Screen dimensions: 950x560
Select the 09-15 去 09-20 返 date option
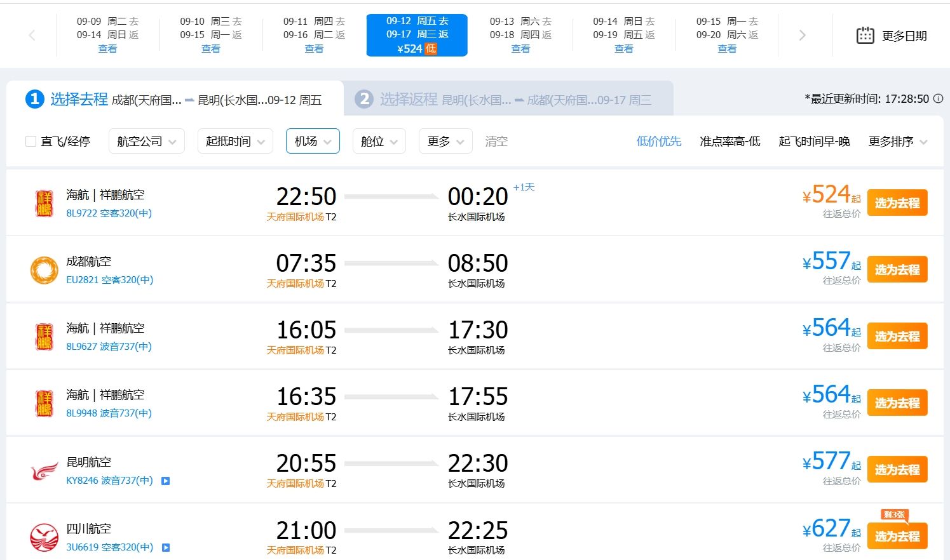(x=727, y=36)
